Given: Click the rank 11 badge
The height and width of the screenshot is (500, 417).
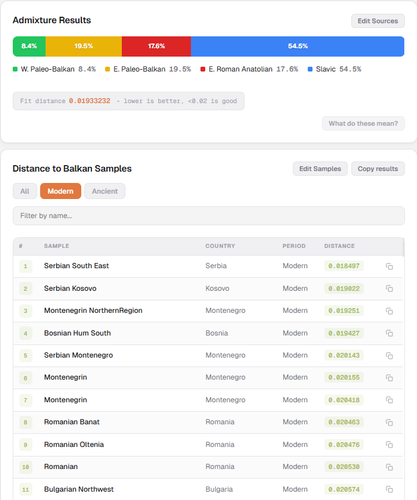Looking at the screenshot, I should pyautogui.click(x=25, y=490).
